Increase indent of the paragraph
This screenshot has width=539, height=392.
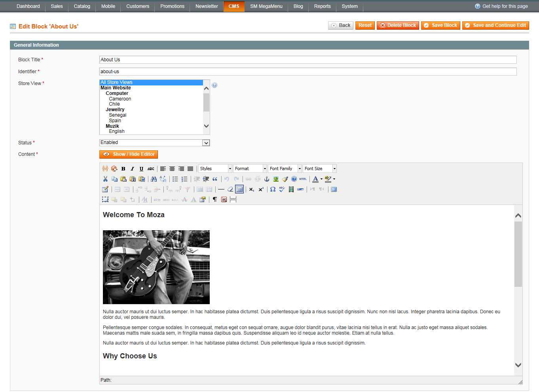206,179
